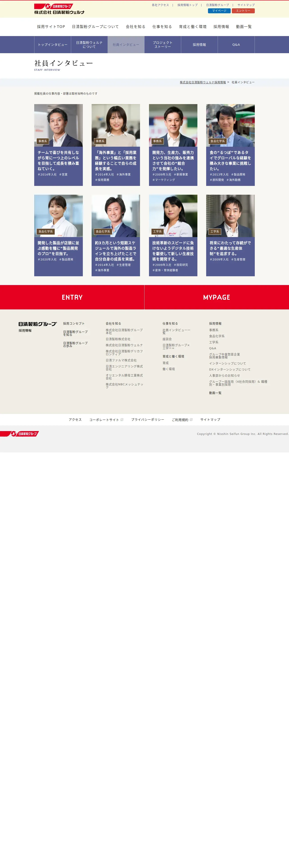This screenshot has height=868, width=289.
Task: Open interview photo tagged 新規事業 マーケティング
Action: (173, 125)
